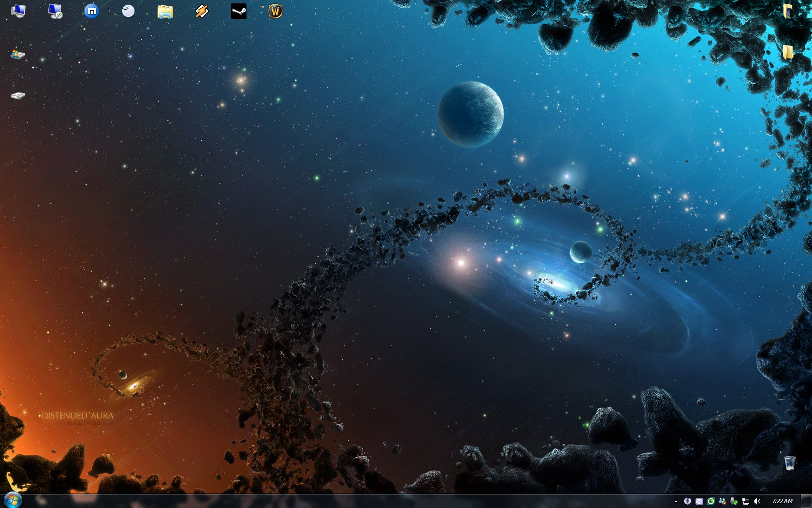Open the Maxthon browser icon
This screenshot has width=812, height=508.
click(91, 11)
